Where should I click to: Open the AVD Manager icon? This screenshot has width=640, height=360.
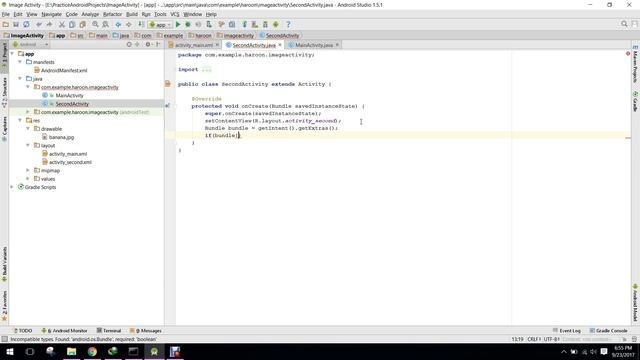point(255,24)
